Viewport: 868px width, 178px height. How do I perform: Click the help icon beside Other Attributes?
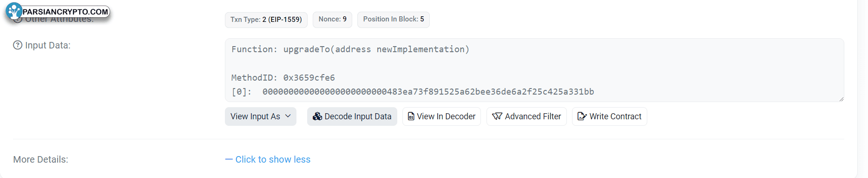pos(18,19)
